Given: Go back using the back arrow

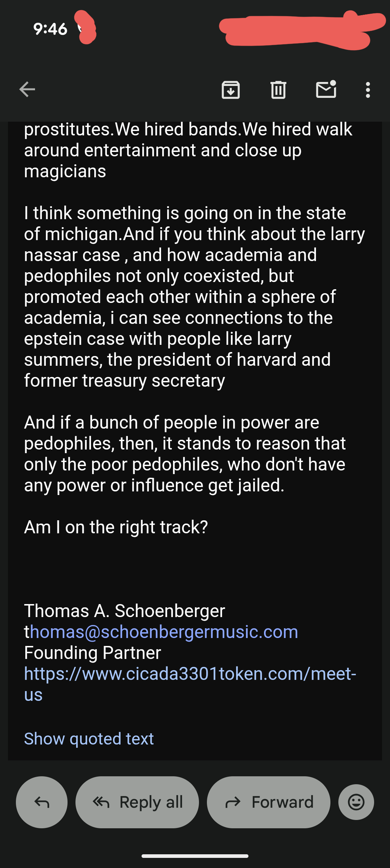Looking at the screenshot, I should click(27, 90).
